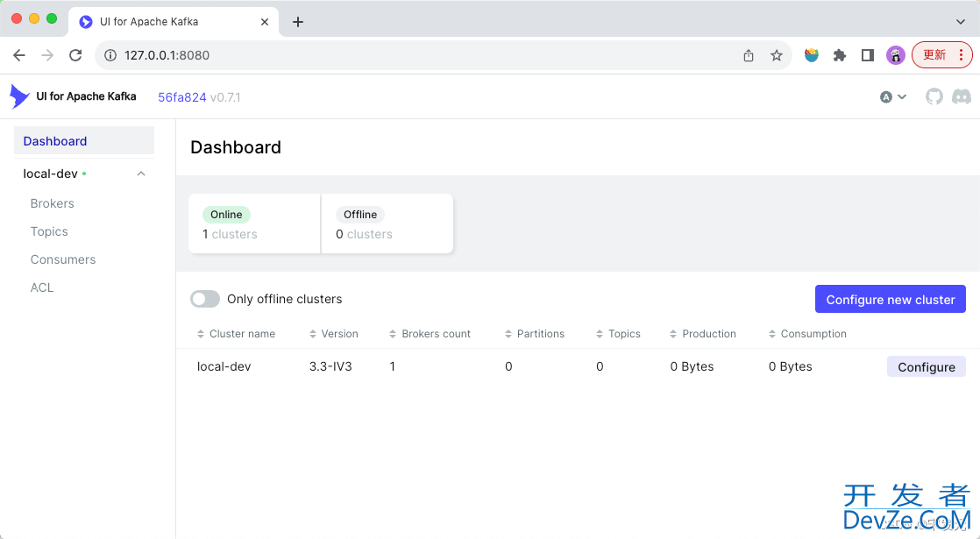Click Configure new cluster button
980x539 pixels.
pyautogui.click(x=890, y=299)
